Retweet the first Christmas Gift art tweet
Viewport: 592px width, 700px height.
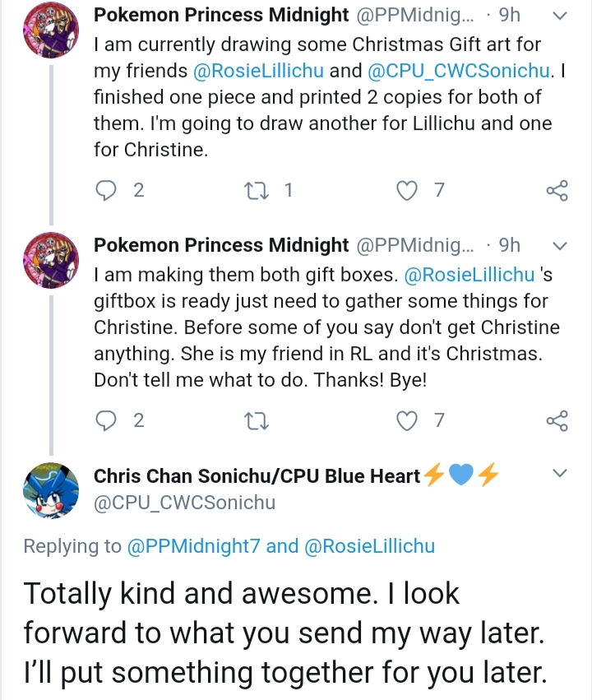257,191
